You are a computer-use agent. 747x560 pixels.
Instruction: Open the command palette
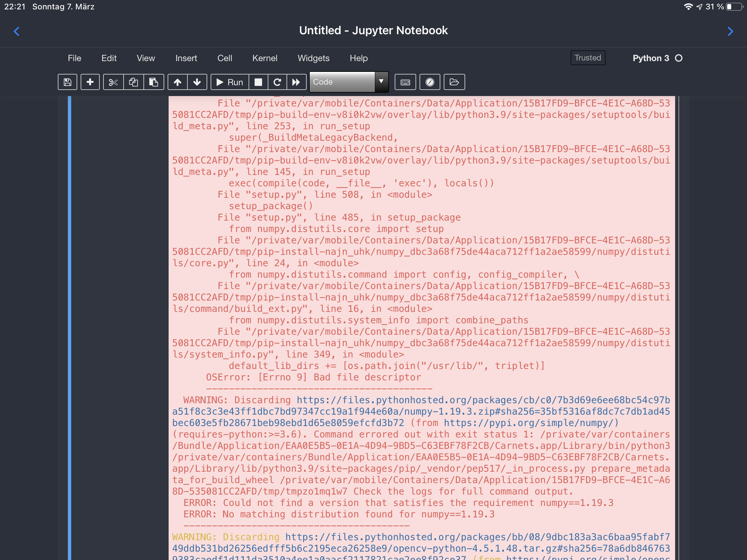(430, 82)
